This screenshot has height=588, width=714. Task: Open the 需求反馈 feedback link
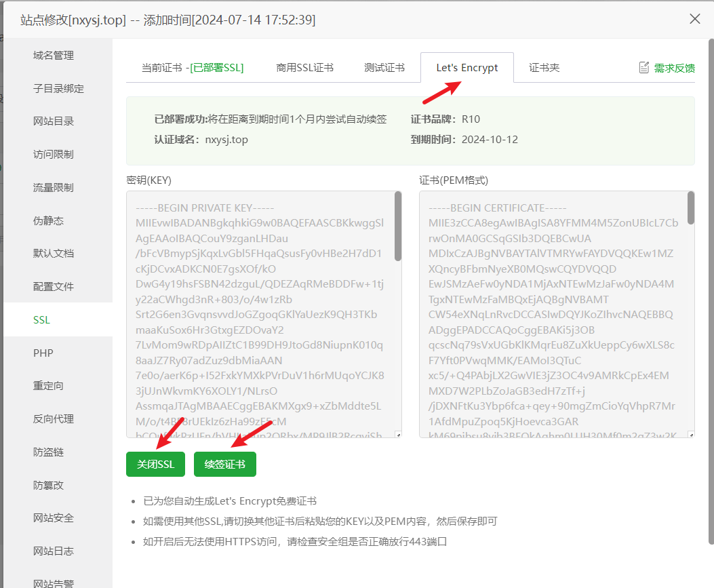[x=675, y=68]
